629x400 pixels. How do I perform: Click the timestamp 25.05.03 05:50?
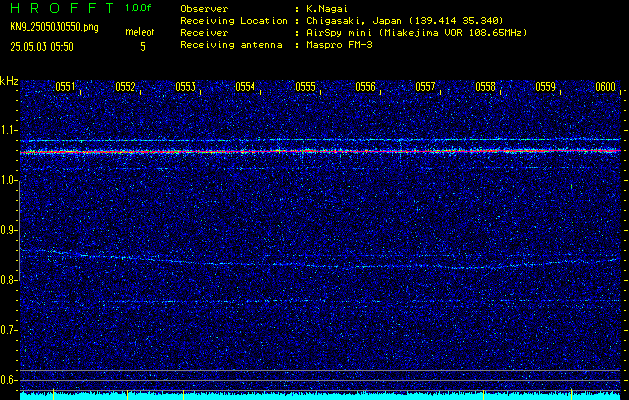point(42,47)
